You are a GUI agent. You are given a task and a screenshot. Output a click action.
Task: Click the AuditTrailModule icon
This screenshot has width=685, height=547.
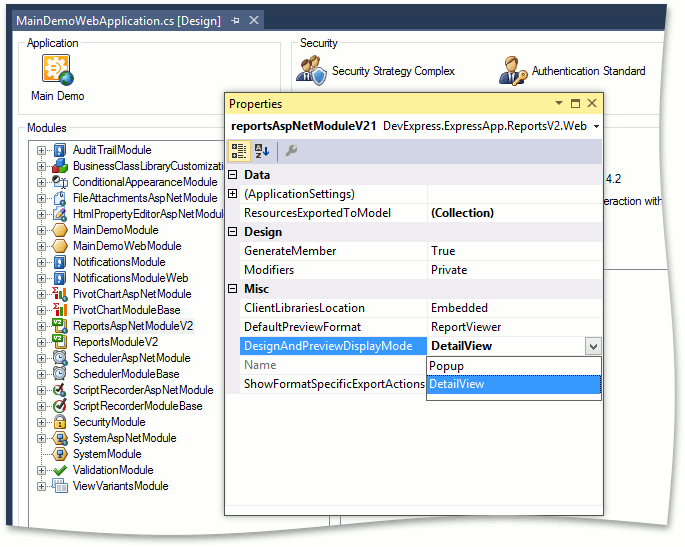(x=60, y=150)
